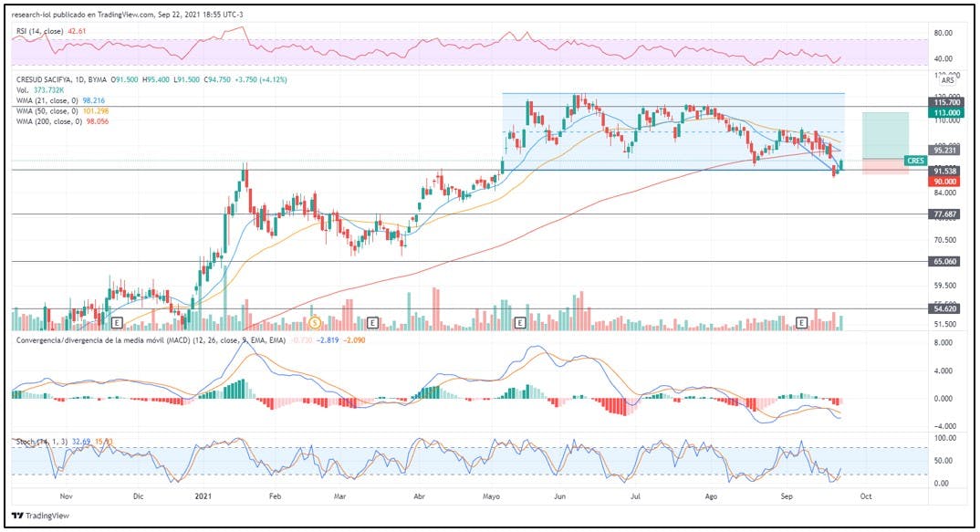The image size is (980, 532).
Task: Open the ARS currency selector
Action: [x=947, y=80]
